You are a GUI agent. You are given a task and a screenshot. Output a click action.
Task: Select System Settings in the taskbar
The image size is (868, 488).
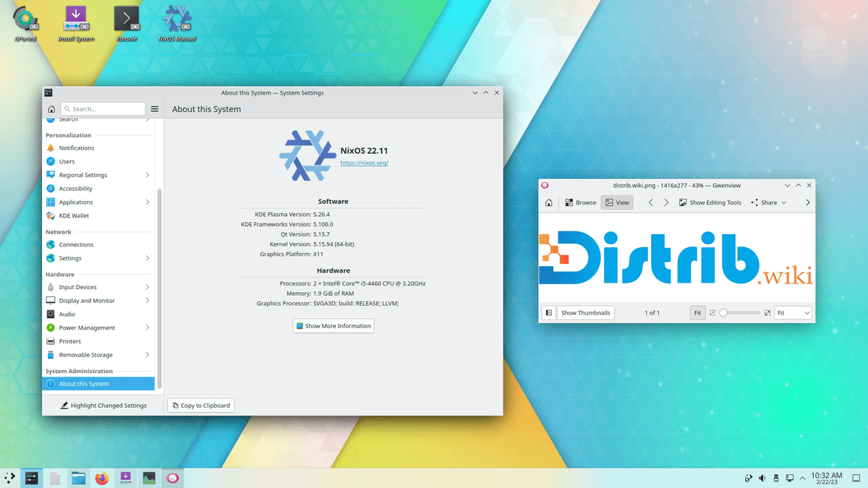pyautogui.click(x=31, y=477)
